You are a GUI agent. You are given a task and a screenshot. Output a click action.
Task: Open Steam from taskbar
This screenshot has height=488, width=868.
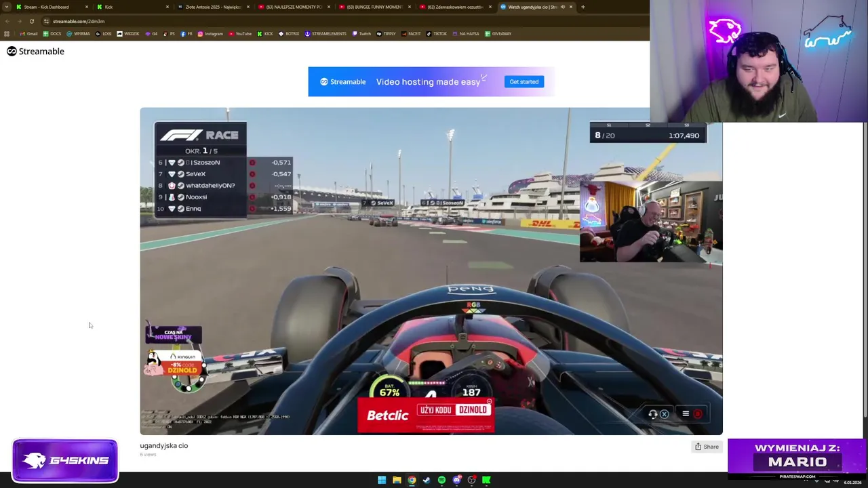[x=427, y=480]
